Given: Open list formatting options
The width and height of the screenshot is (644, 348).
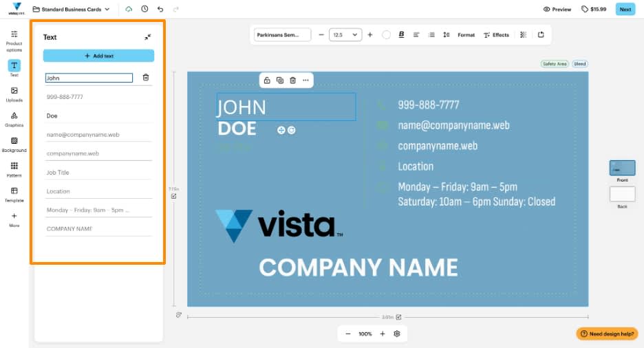Looking at the screenshot, I should (431, 35).
